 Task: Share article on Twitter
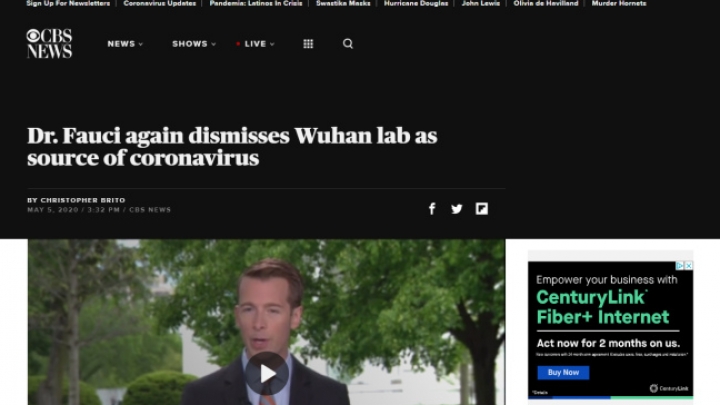456,209
